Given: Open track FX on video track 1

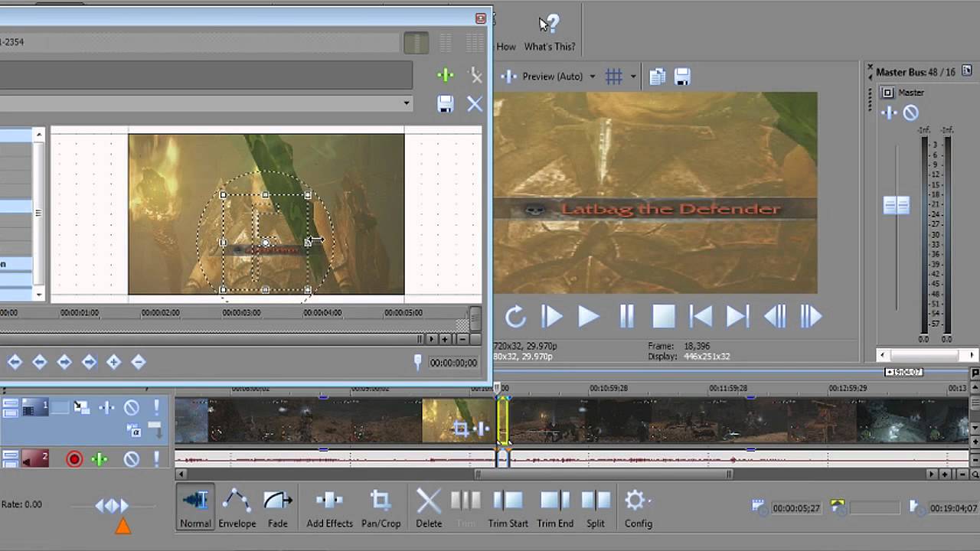Looking at the screenshot, I should pos(106,408).
